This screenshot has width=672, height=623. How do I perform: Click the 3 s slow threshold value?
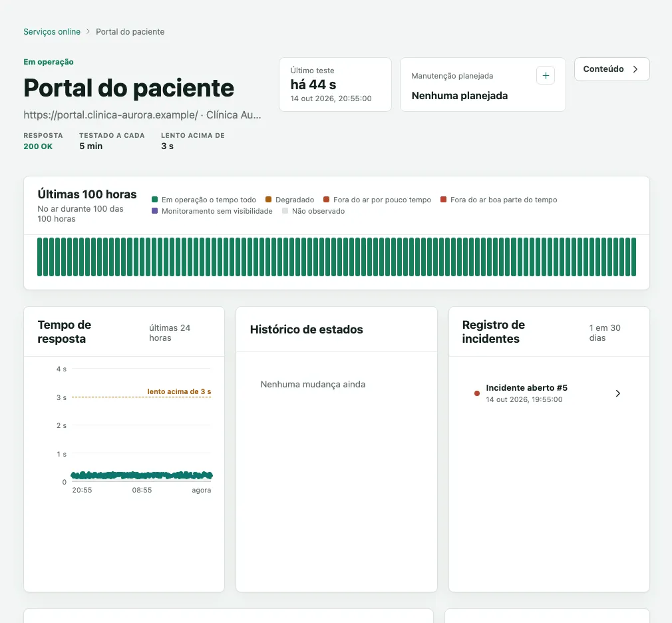167,146
